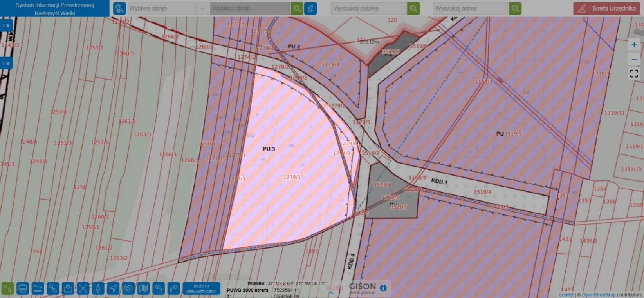The height and width of the screenshot is (298, 644).
Task: Open the street view person tool
Action: pyautogui.click(x=98, y=289)
